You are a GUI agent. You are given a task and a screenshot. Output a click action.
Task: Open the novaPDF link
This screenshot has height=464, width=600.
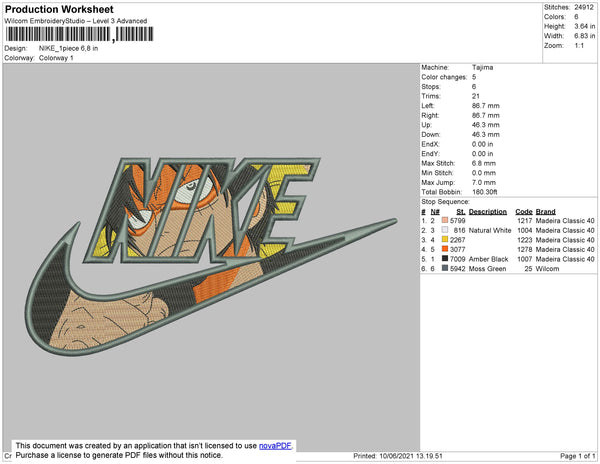(275, 446)
